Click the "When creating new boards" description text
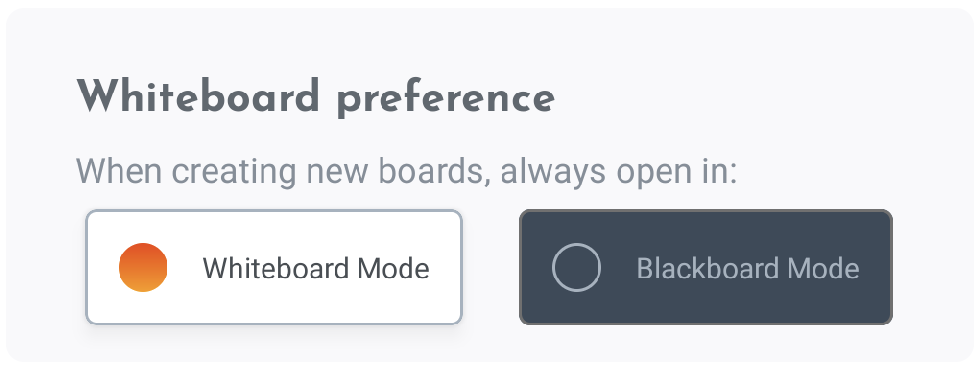The image size is (980, 370). (x=283, y=171)
